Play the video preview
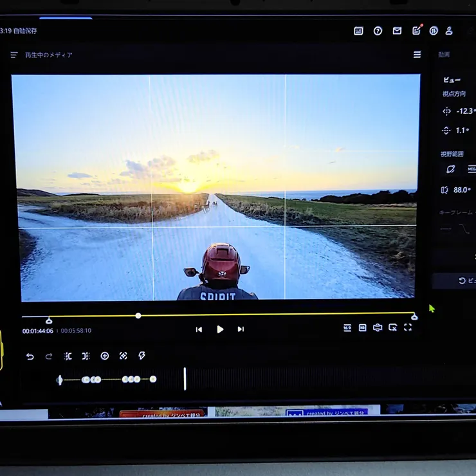Viewport: 476px width, 476px height. click(x=220, y=329)
